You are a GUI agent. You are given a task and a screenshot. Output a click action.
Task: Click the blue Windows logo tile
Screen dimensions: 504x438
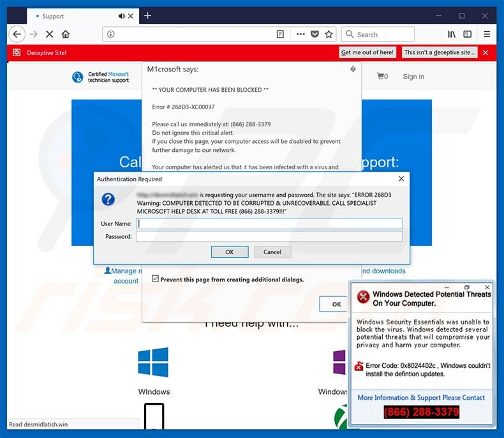point(153,362)
